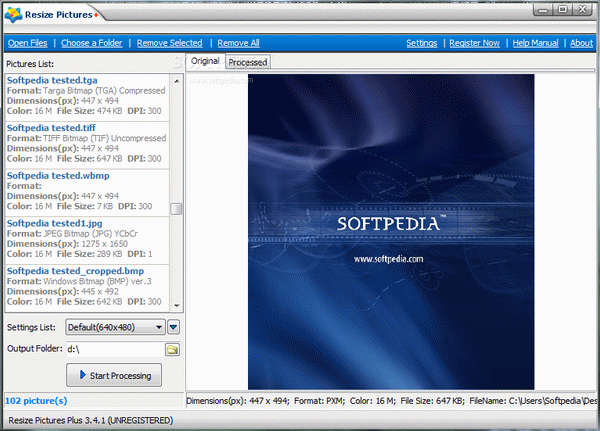This screenshot has height=431, width=600.
Task: Click the 102 picture(s) counter
Action: tap(36, 401)
